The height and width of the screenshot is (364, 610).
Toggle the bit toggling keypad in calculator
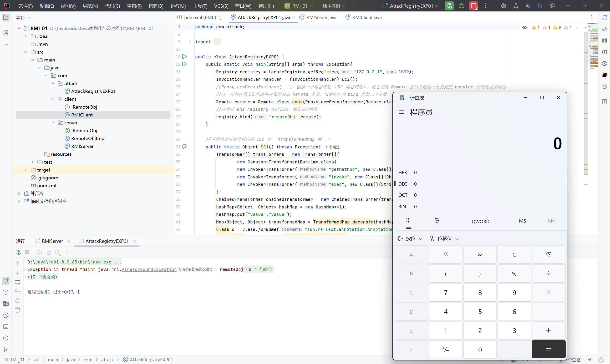tap(437, 221)
